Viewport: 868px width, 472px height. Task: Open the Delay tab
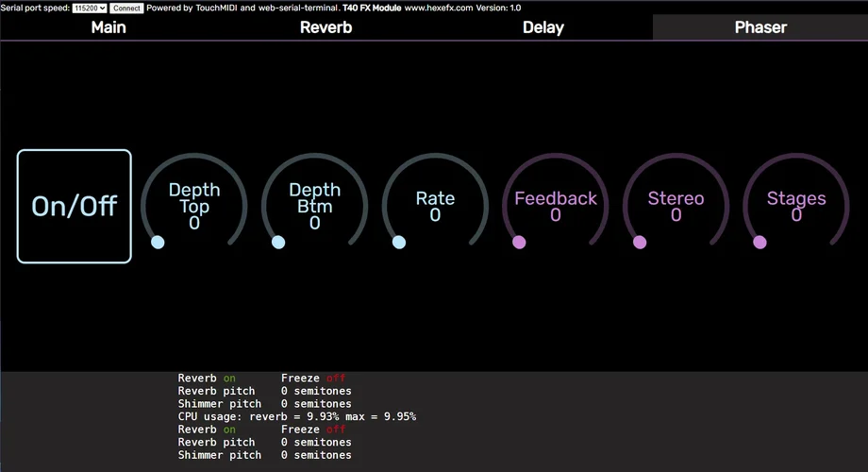tap(542, 27)
